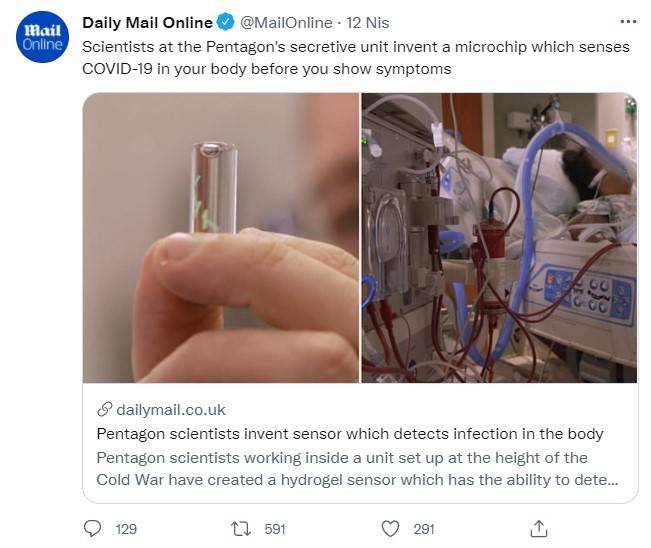Screen dimensions: 651x548
Task: Open the three-dot more options menu
Action: coord(627,21)
